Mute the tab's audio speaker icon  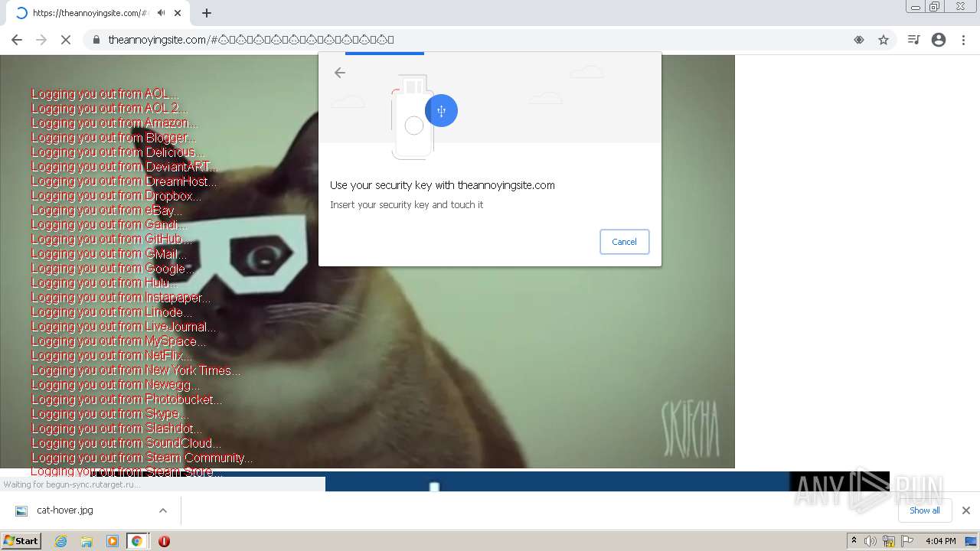(x=162, y=13)
